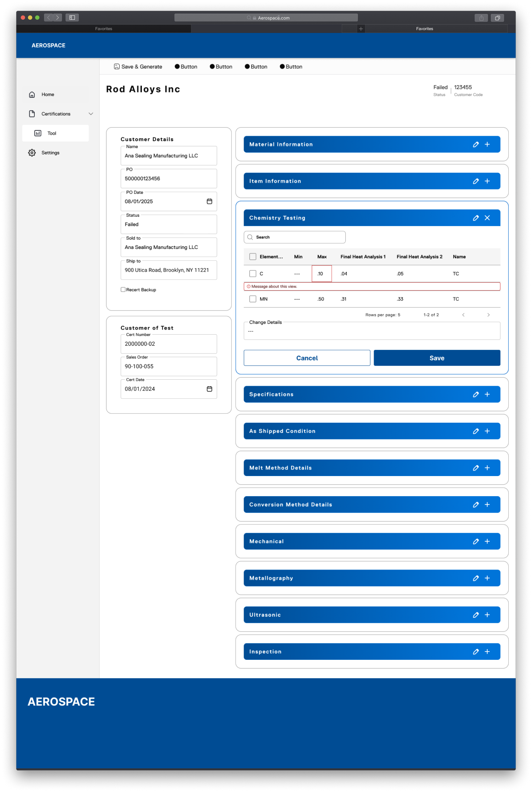Expand the Certifications chevron in sidebar
Screen dimensions: 532x792
point(91,114)
